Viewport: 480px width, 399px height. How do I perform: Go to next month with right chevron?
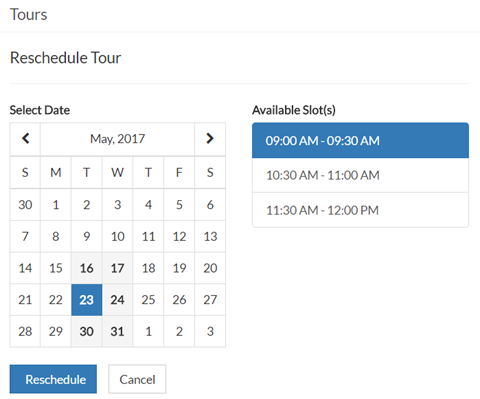(210, 139)
